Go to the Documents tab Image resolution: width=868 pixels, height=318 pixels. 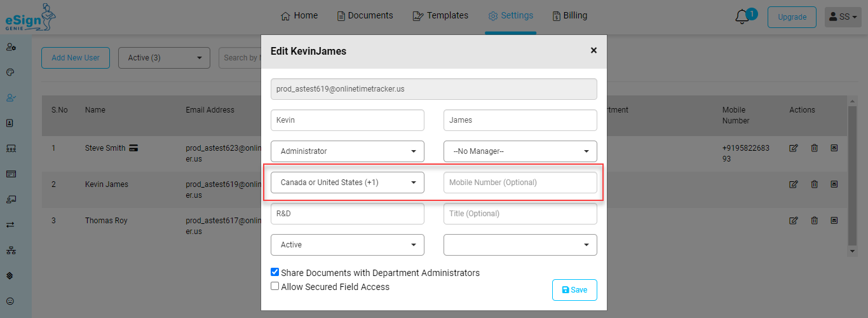[365, 15]
